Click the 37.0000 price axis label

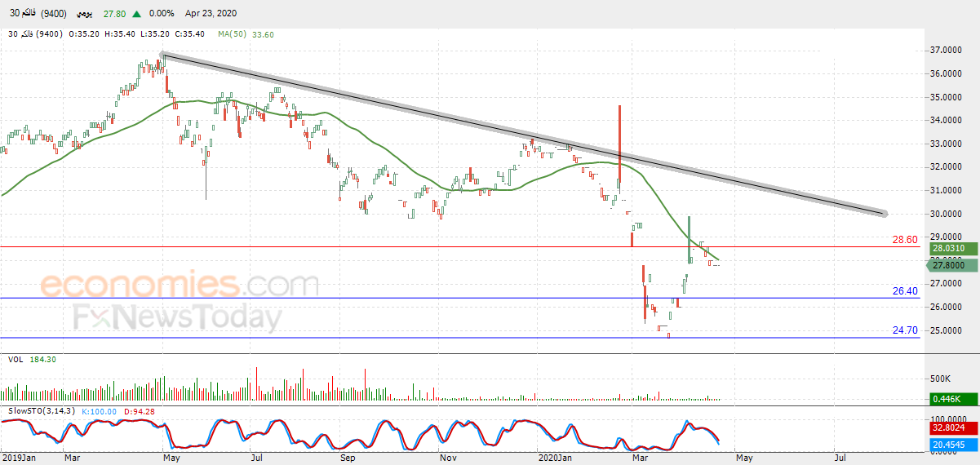[945, 51]
